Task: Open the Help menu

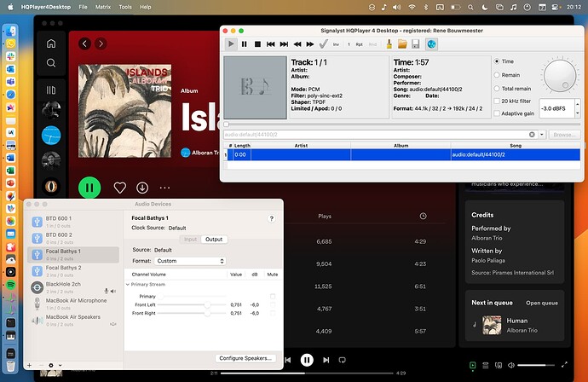Action: 146,7
